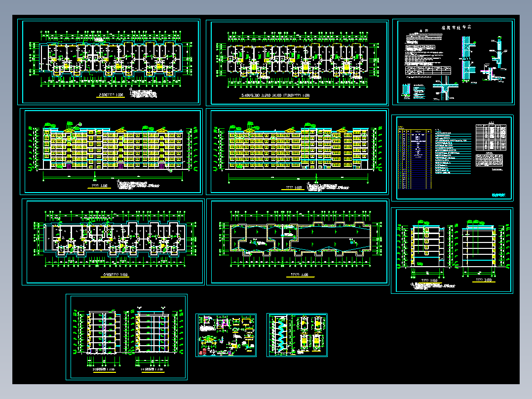Image resolution: width=532 pixels, height=399 pixels.
Task: Select the 2.500 level floor plan sheet
Action: pyautogui.click(x=109, y=62)
